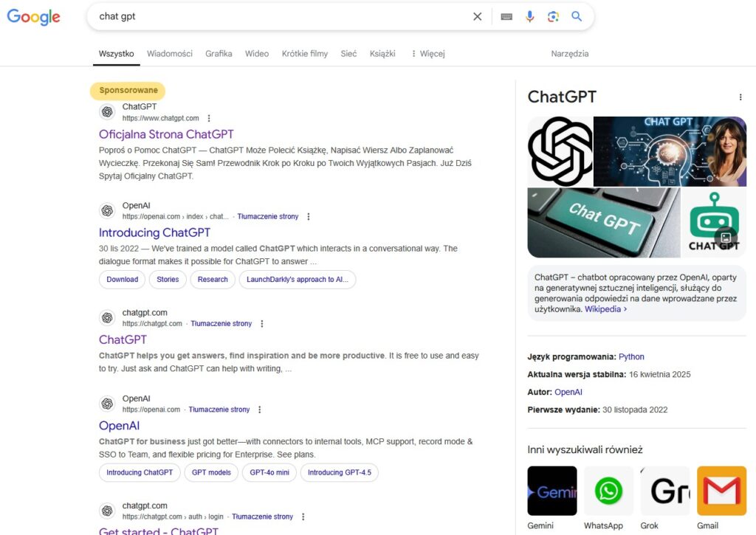Search by image with Google Lens icon
The height and width of the screenshot is (535, 756).
click(553, 16)
